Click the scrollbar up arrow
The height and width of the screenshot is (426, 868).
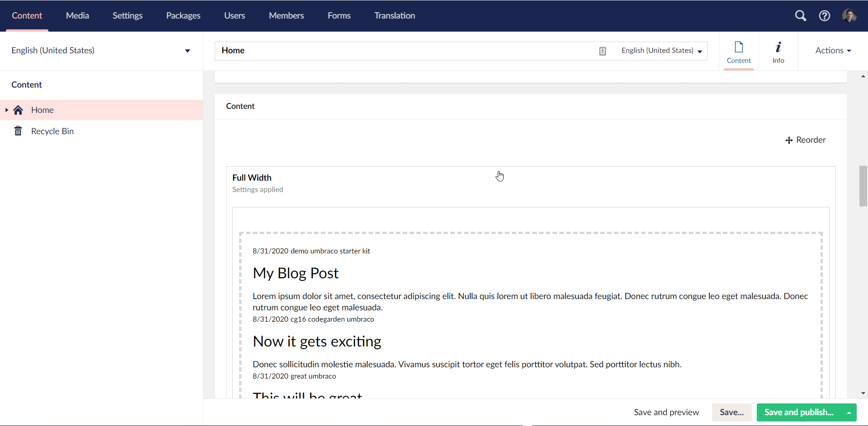point(863,76)
